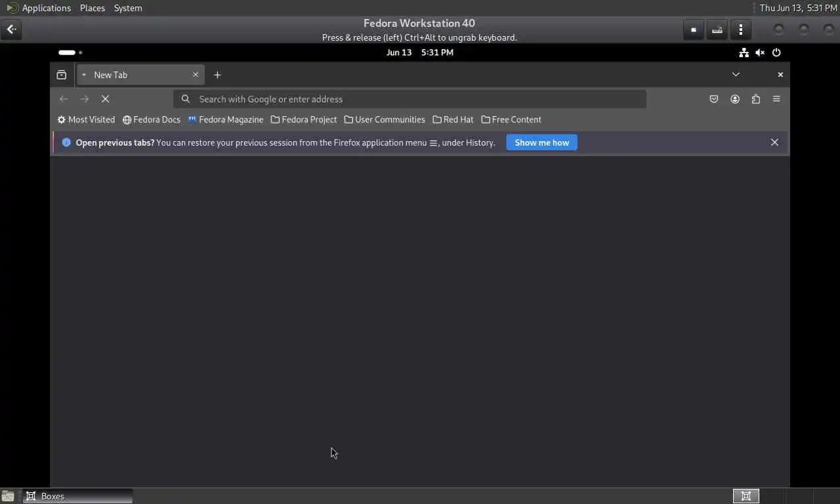This screenshot has width=840, height=504.
Task: Open the GNOME clock Jun 13 5:31 PM
Action: coord(420,52)
